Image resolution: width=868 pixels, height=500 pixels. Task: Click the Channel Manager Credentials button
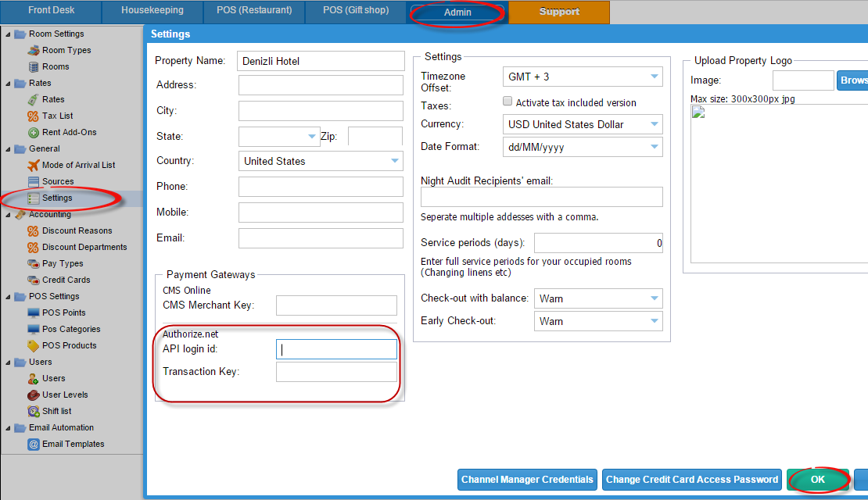[528, 480]
